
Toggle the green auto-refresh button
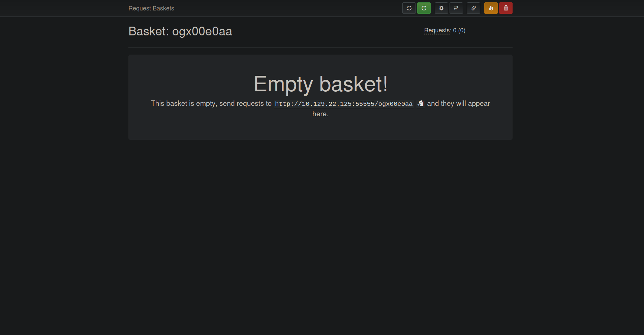click(424, 8)
